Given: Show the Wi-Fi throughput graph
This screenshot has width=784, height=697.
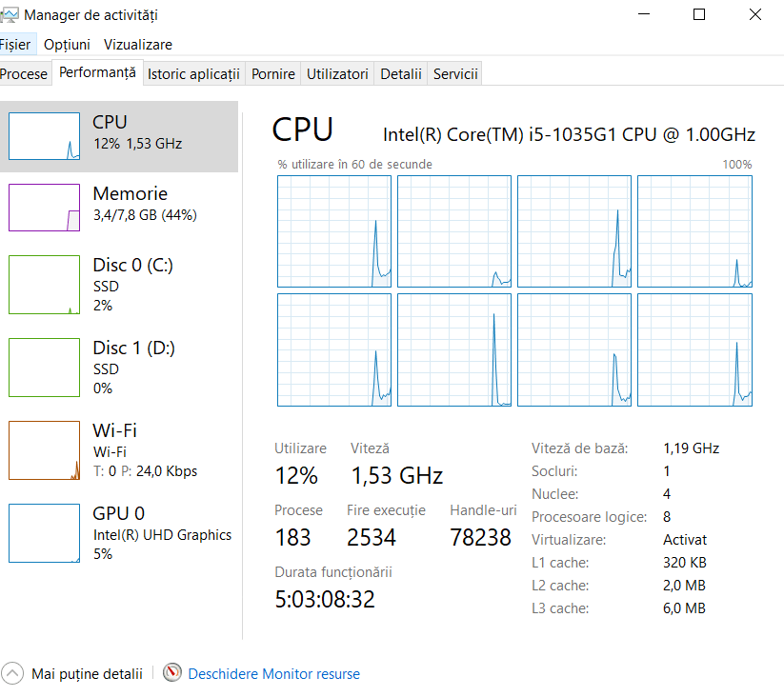Looking at the screenshot, I should click(x=44, y=450).
